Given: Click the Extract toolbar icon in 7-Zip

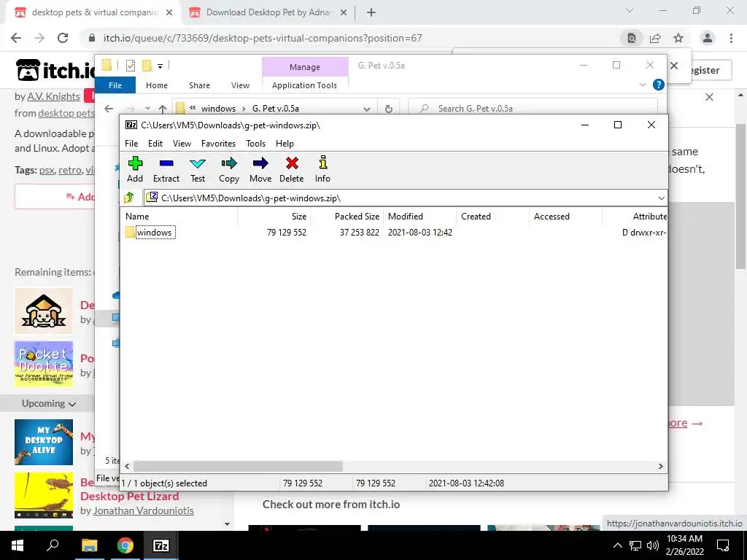Looking at the screenshot, I should coord(166,169).
